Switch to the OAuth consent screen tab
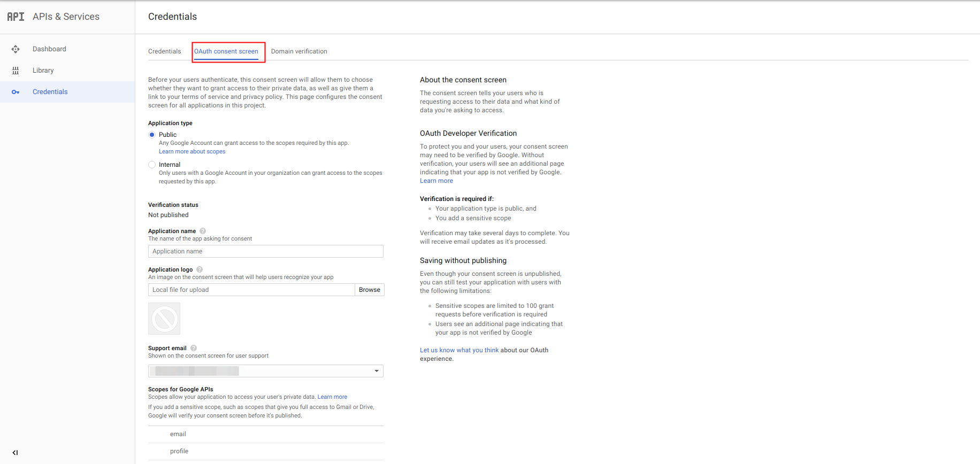Viewport: 980px width, 464px height. pos(226,51)
